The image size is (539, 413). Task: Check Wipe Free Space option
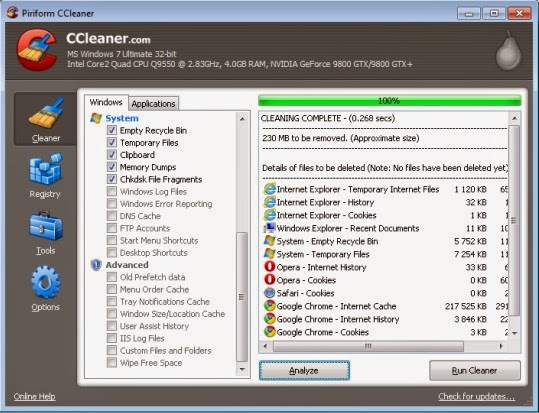tap(112, 362)
